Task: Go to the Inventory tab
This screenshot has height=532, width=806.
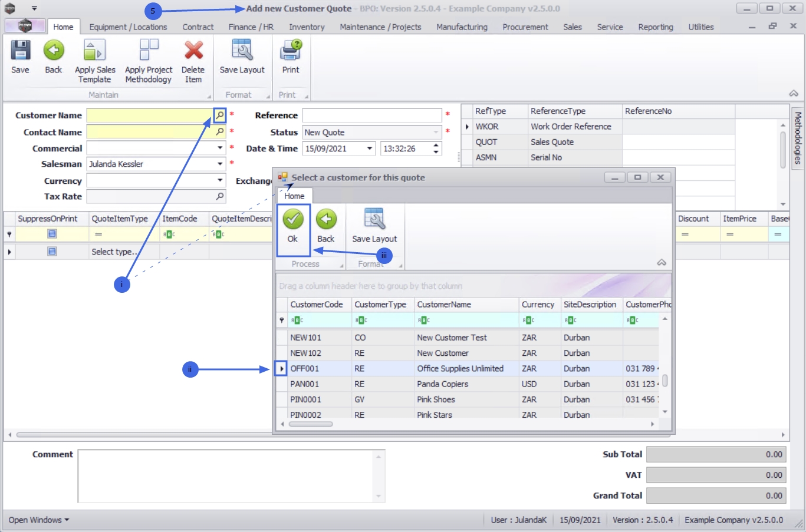Action: coord(307,27)
